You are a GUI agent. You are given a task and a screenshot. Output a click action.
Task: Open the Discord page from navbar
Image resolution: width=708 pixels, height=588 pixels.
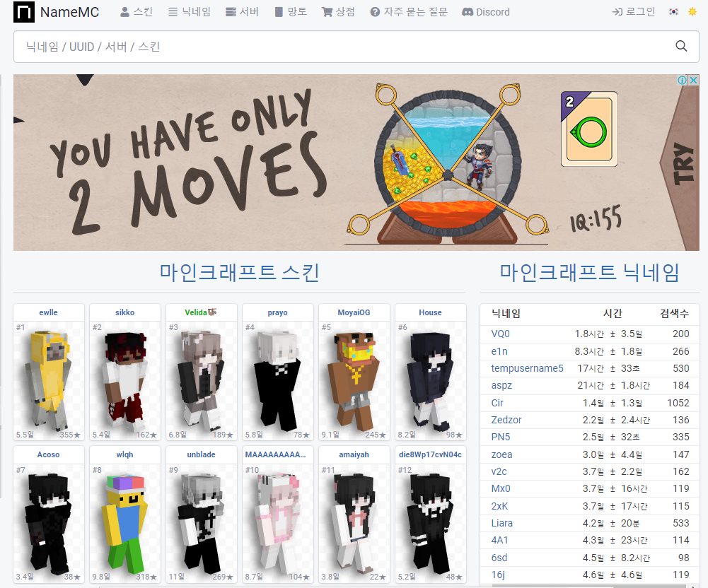coord(485,11)
